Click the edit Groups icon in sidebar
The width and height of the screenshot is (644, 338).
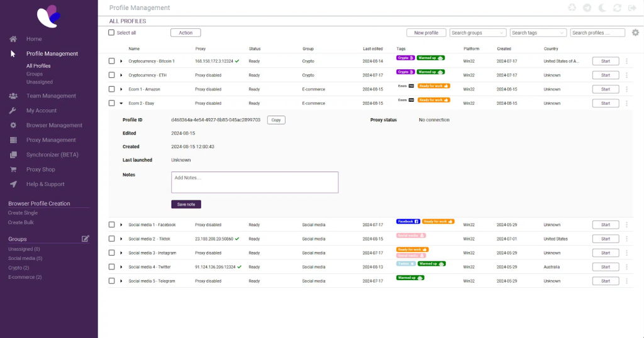coord(86,239)
